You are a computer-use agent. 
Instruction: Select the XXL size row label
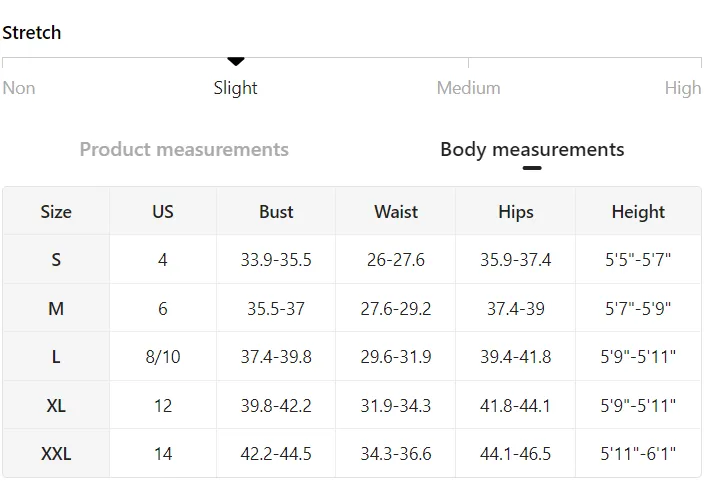coord(56,454)
